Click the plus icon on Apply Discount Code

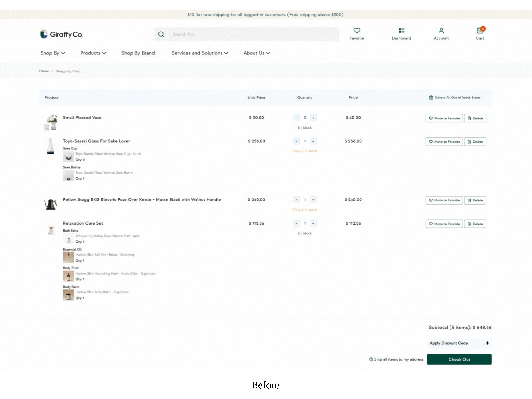pos(487,343)
